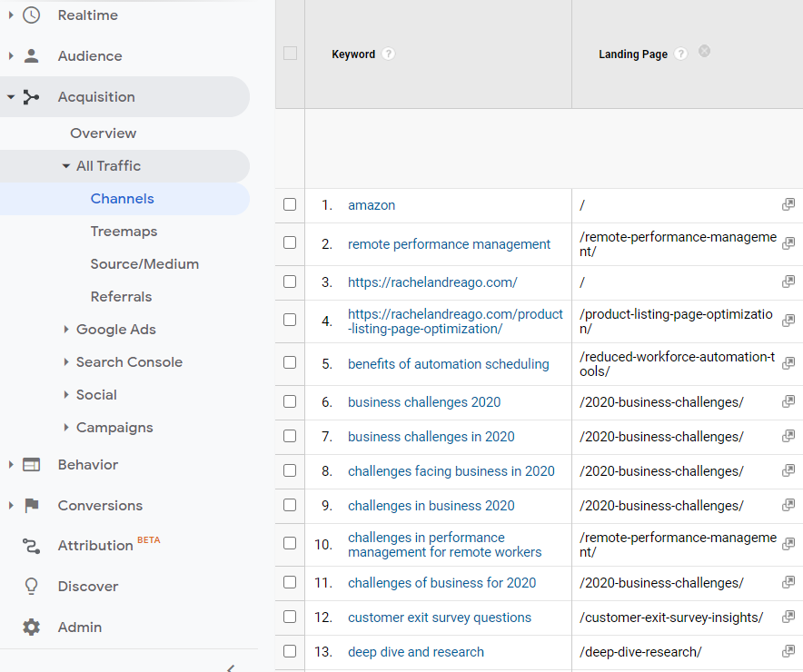Remove the Landing Page secondary dimension
This screenshot has width=803, height=672.
pos(705,51)
